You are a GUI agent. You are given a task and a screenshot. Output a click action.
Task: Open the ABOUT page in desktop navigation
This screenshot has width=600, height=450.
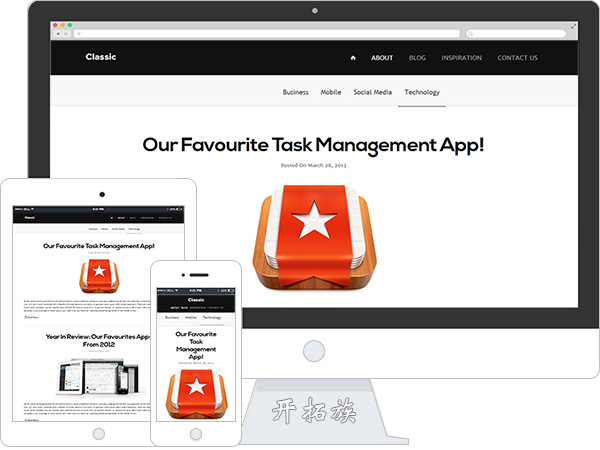coord(382,58)
